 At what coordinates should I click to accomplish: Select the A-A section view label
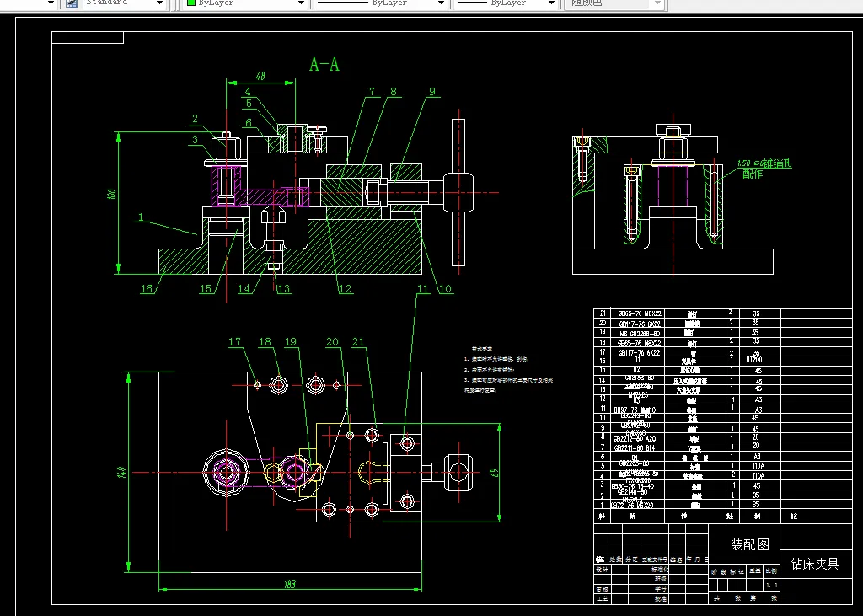pos(324,65)
